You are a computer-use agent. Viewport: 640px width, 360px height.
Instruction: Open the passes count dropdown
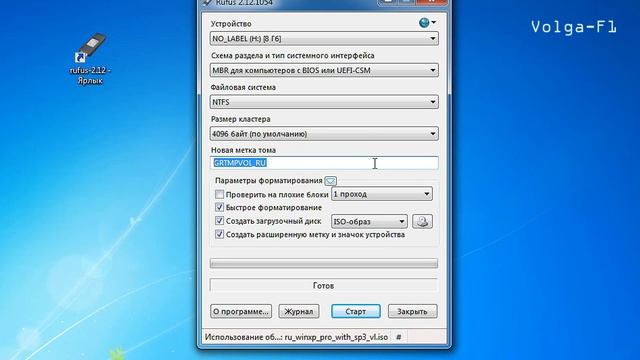point(382,194)
